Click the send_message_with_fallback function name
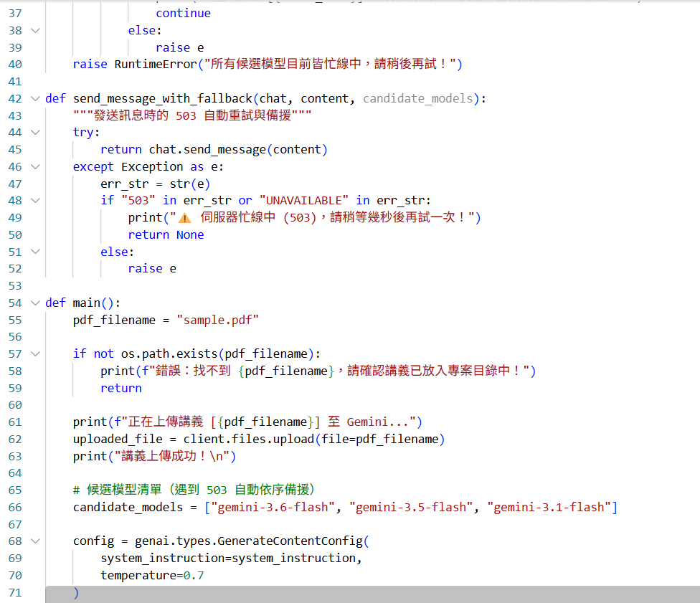Screen dimensions: 700x603 pos(163,99)
